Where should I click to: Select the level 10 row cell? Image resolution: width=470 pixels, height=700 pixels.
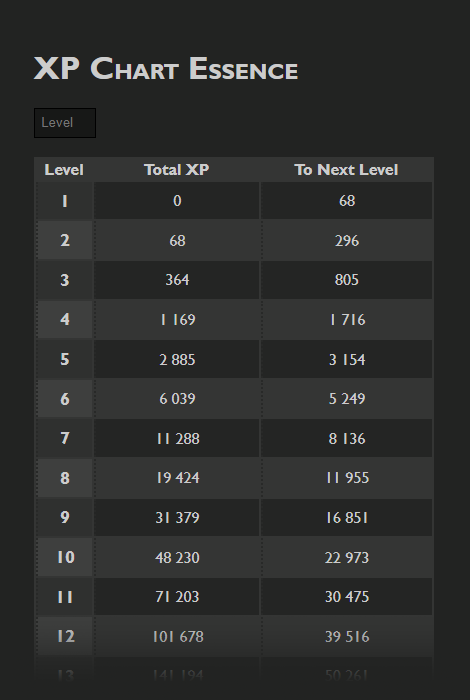click(65, 557)
